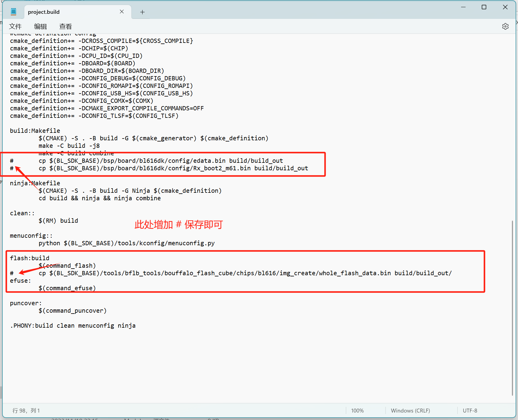Click the $(RM) build line
The width and height of the screenshot is (518, 420).
58,221
